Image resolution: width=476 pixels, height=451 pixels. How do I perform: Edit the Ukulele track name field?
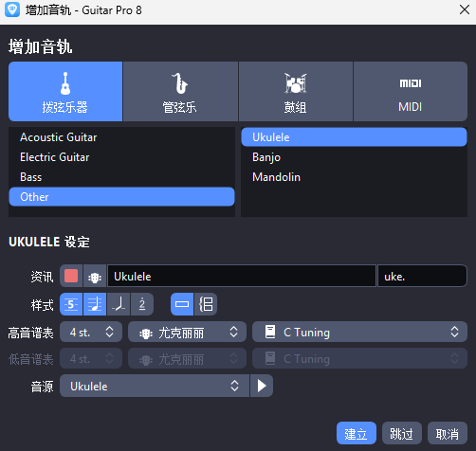click(242, 276)
